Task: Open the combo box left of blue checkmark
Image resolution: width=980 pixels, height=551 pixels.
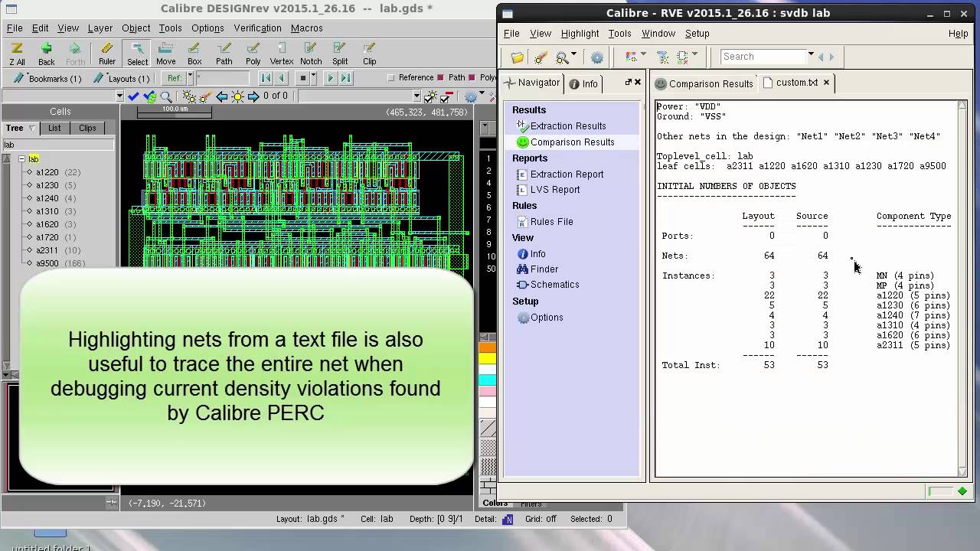Action: (119, 96)
